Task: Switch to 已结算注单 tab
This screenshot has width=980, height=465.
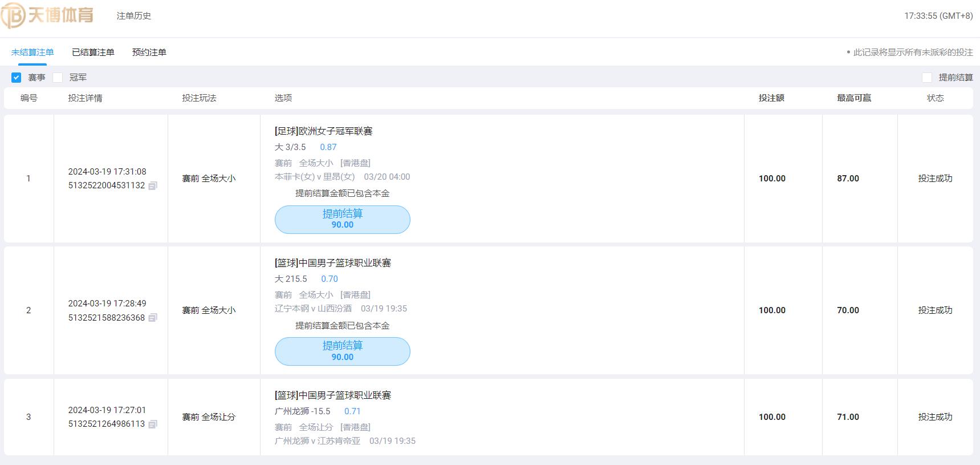Action: coord(93,52)
